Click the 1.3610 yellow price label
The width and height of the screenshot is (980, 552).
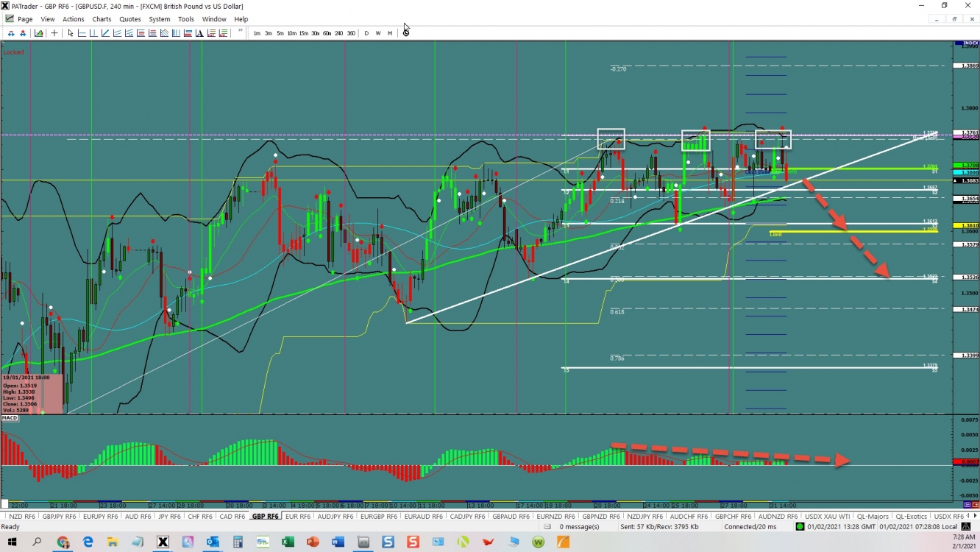966,226
